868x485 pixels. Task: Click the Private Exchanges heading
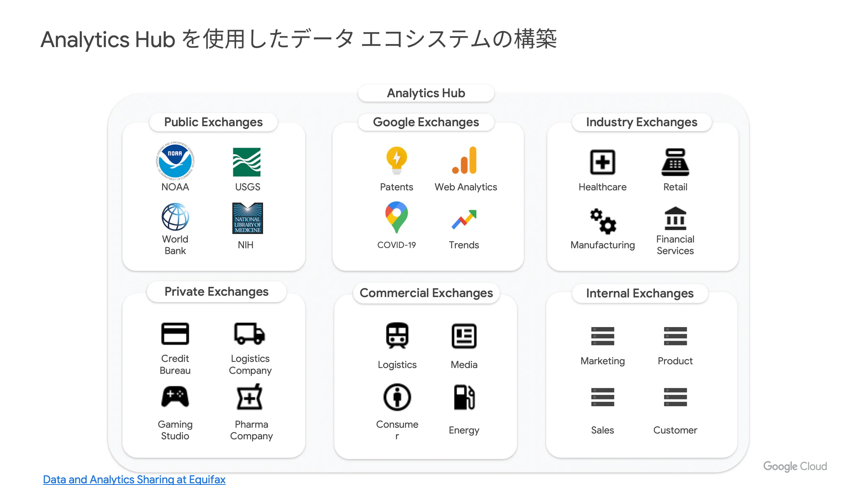coord(216,292)
